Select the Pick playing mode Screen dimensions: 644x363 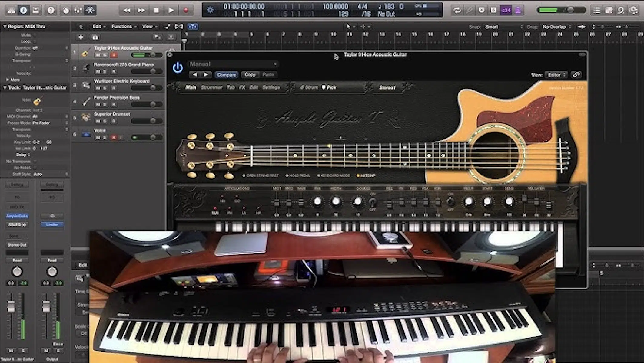pyautogui.click(x=329, y=87)
